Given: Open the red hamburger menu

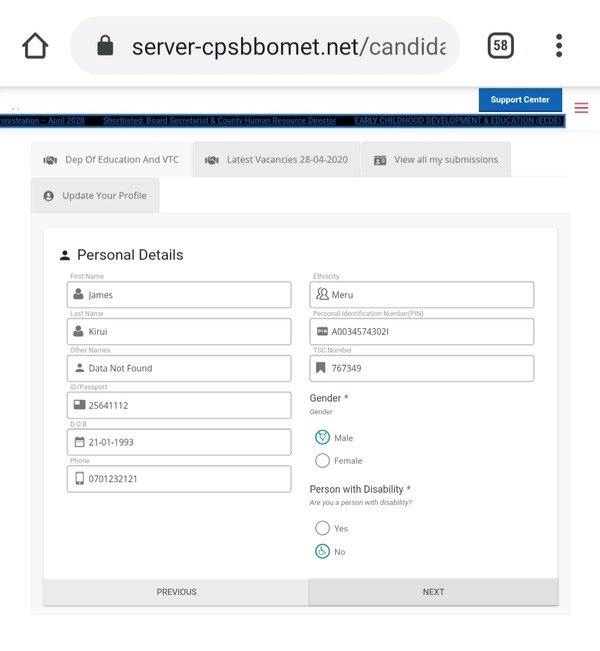Looking at the screenshot, I should [581, 108].
